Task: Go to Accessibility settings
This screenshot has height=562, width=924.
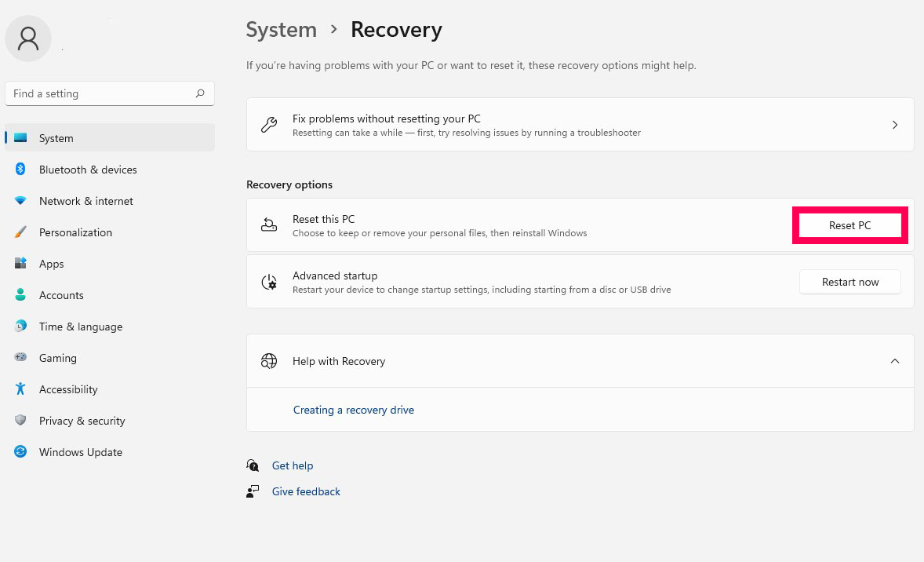Action: tap(110, 389)
